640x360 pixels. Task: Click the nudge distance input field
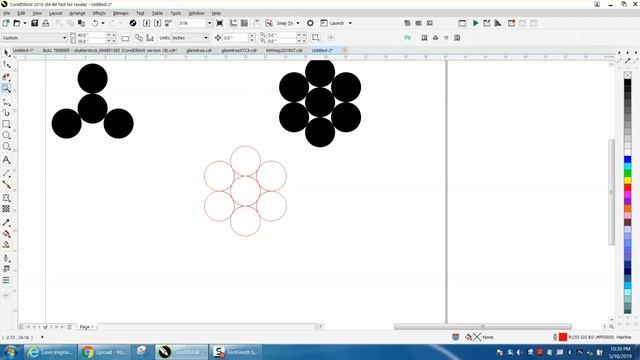235,38
